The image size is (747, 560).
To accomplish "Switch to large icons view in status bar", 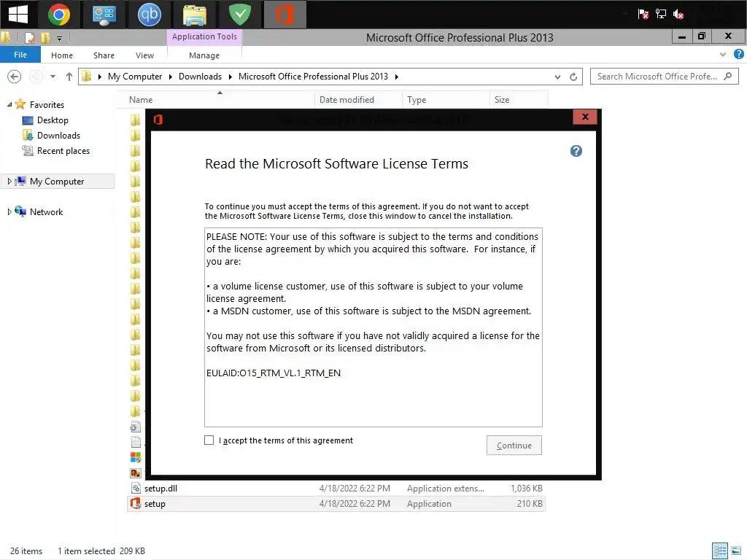I will coord(736,551).
